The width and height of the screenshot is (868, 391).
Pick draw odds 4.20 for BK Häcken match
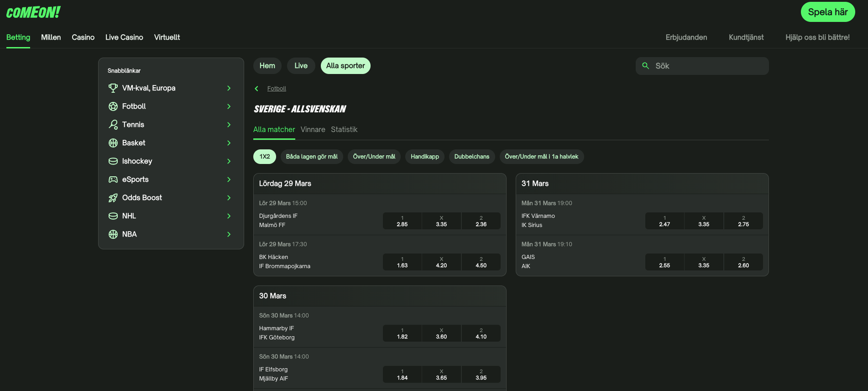click(441, 262)
